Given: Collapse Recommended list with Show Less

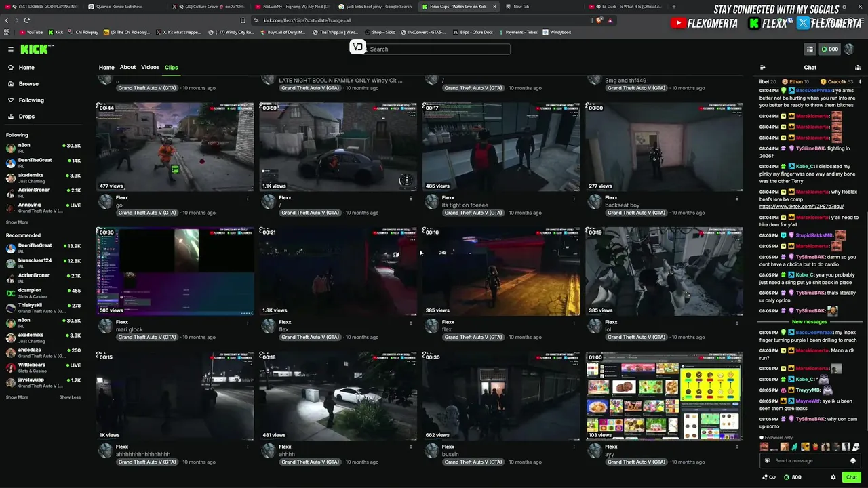Looking at the screenshot, I should coord(70,397).
